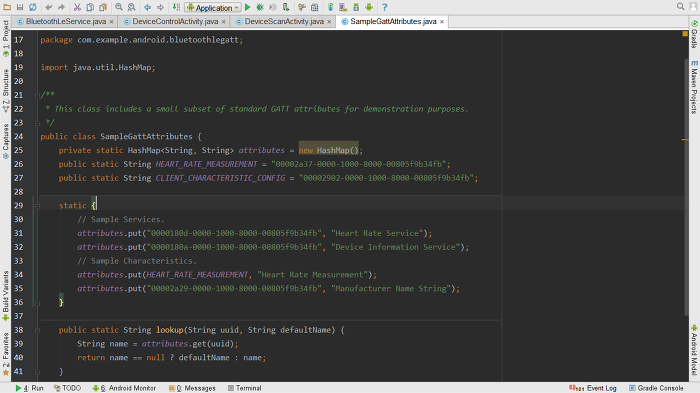Open the SDK Manager icon
This screenshot has height=393, width=700.
tap(356, 7)
